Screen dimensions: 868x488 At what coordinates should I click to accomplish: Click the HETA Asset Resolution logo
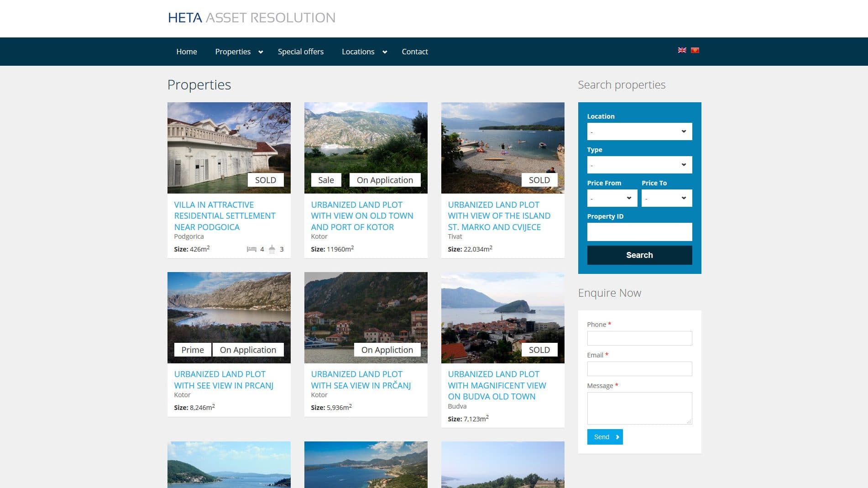click(251, 18)
